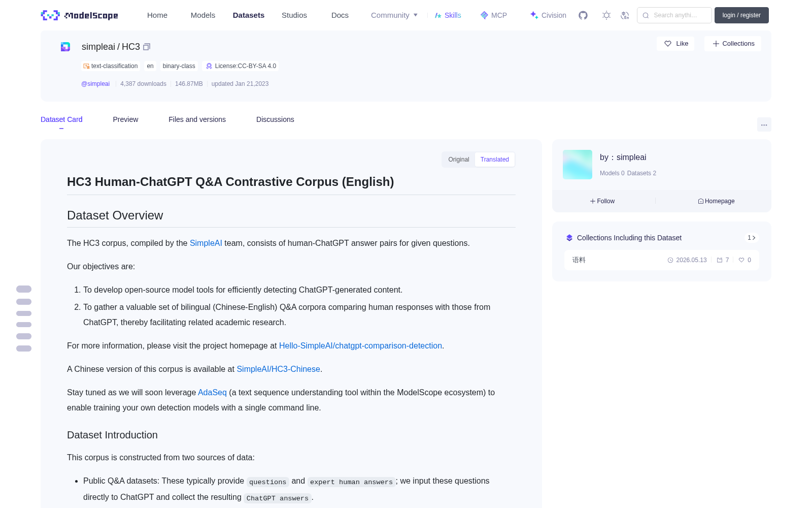Copy the simpleai / HC3 dataset name
Image resolution: width=812 pixels, height=508 pixels.
coord(147,47)
